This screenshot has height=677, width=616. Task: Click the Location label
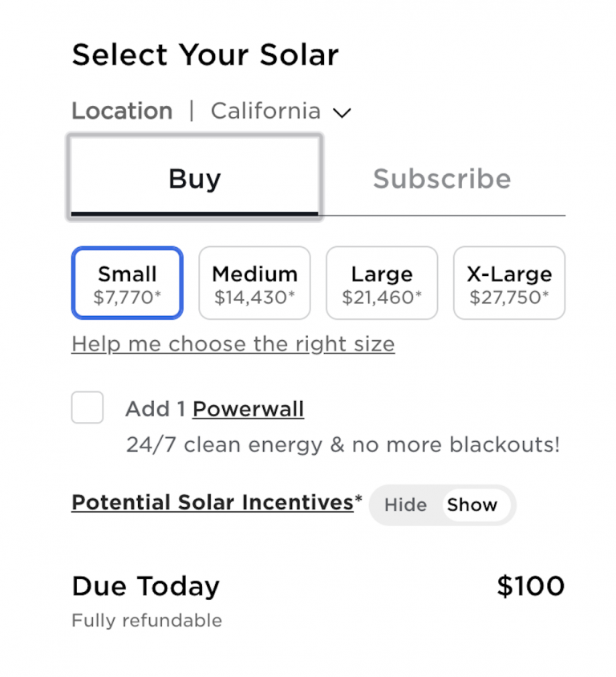coord(122,111)
